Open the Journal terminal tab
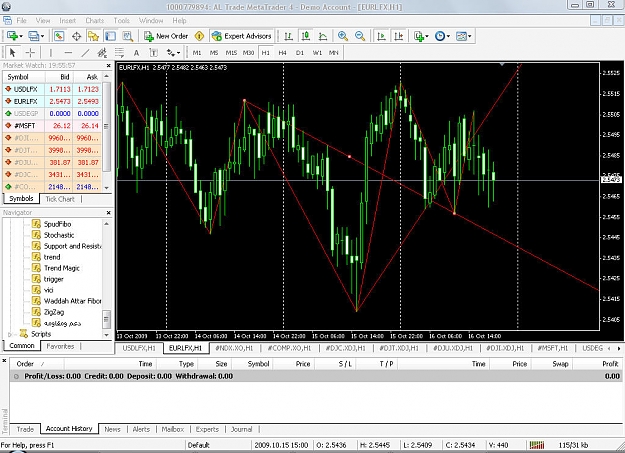The height and width of the screenshot is (453, 625). pos(242,429)
